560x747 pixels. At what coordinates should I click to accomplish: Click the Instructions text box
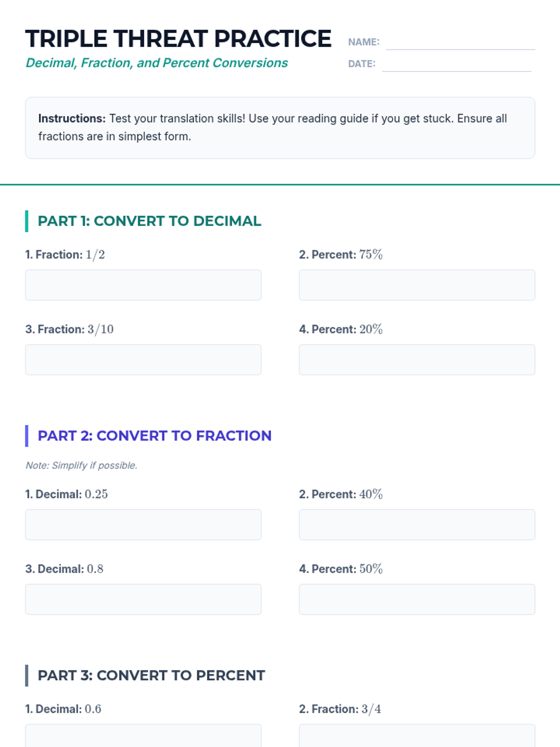(280, 127)
